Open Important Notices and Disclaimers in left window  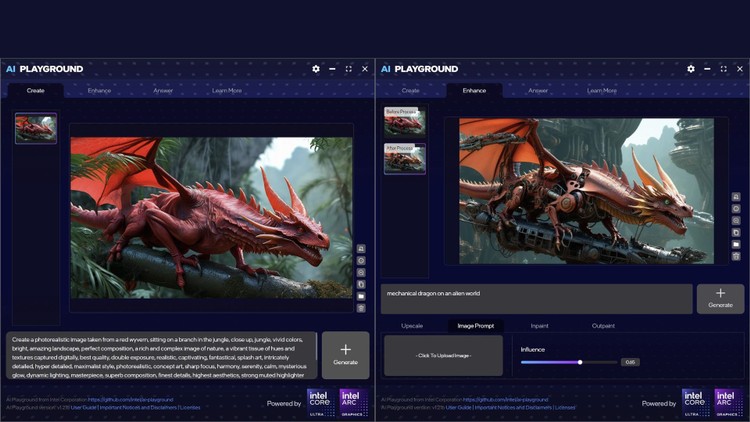138,408
